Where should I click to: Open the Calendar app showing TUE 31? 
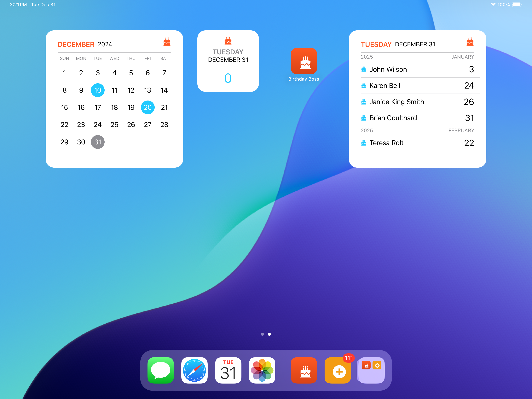(228, 370)
